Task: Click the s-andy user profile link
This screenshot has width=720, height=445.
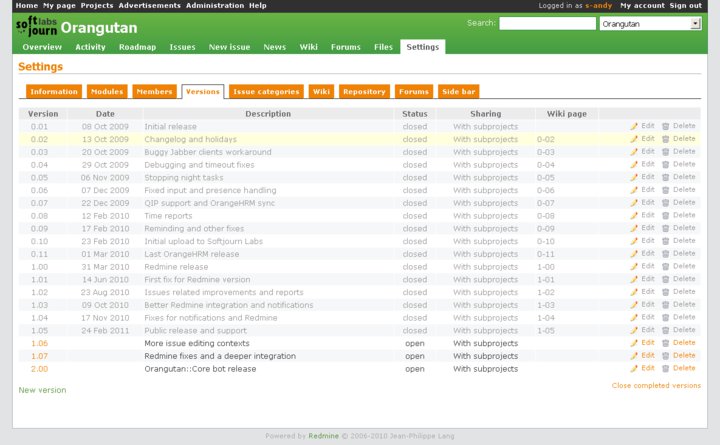Action: [598, 6]
